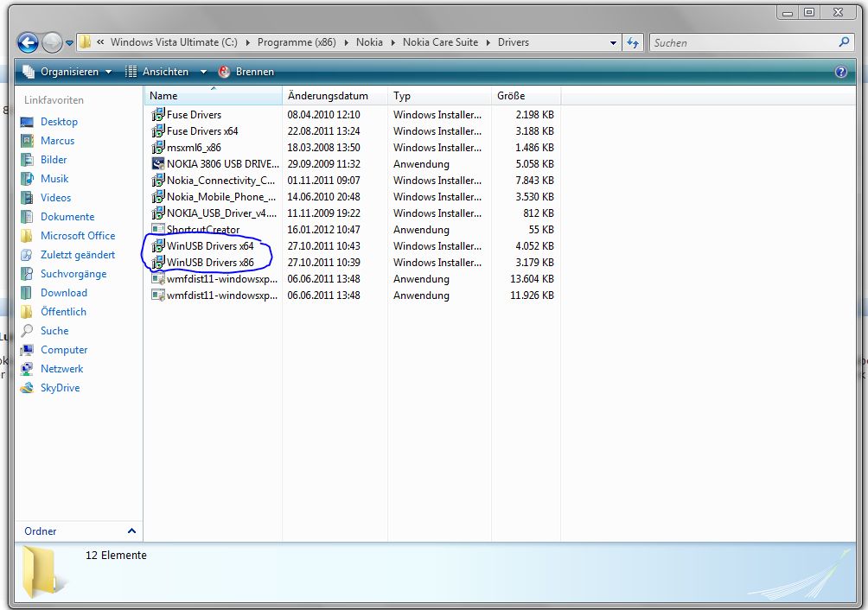The image size is (868, 610).
Task: Click the Programme (x86) breadcrumb
Action: tap(297, 42)
